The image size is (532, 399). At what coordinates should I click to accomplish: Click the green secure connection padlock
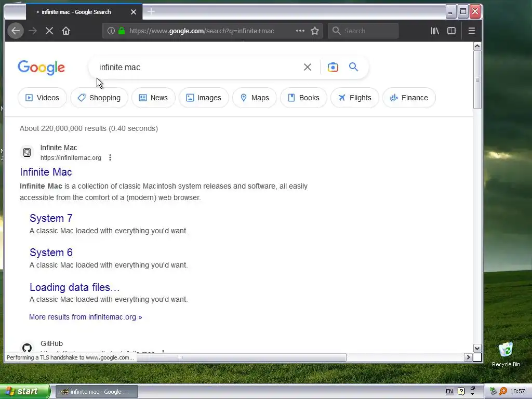point(122,31)
